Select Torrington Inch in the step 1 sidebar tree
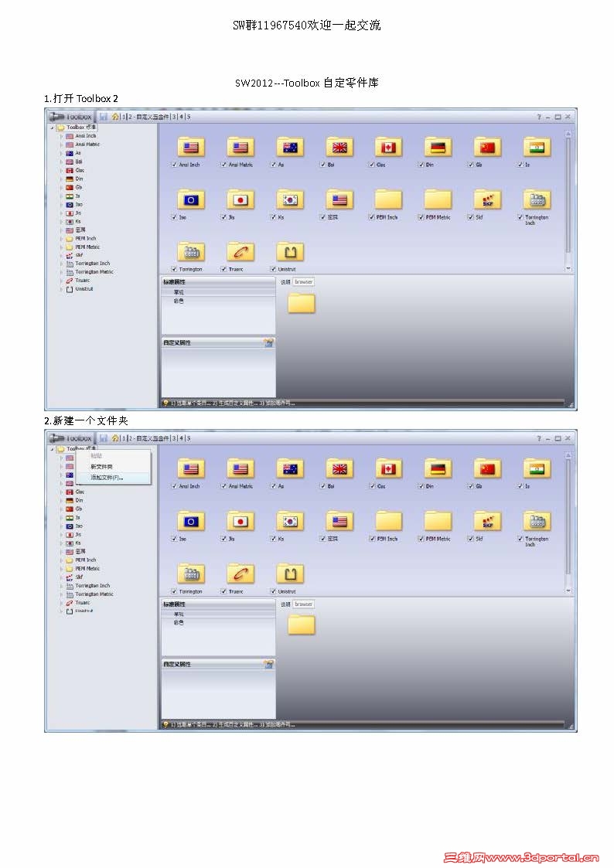 coord(93,264)
